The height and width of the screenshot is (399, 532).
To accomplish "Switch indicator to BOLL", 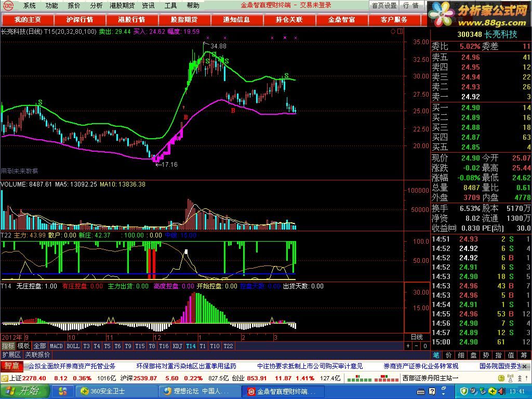I will point(73,346).
